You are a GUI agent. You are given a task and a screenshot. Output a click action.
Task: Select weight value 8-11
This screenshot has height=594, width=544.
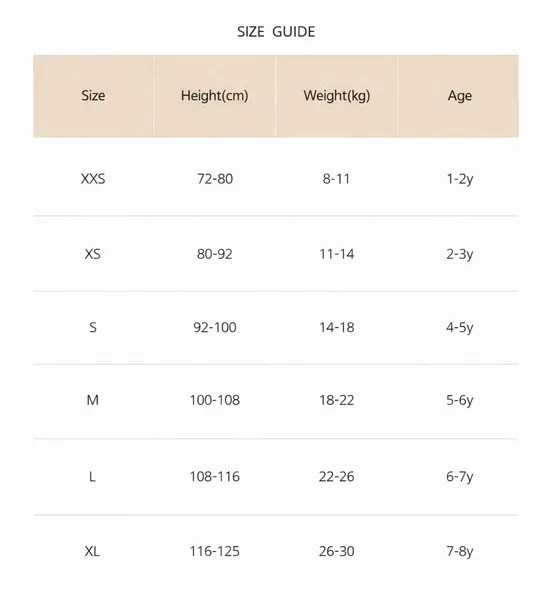pos(336,178)
